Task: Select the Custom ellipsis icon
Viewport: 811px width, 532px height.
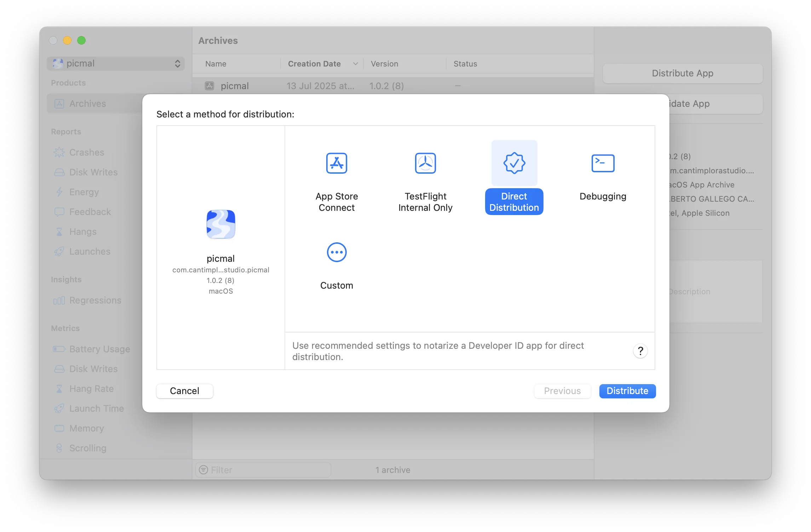Action: tap(337, 252)
